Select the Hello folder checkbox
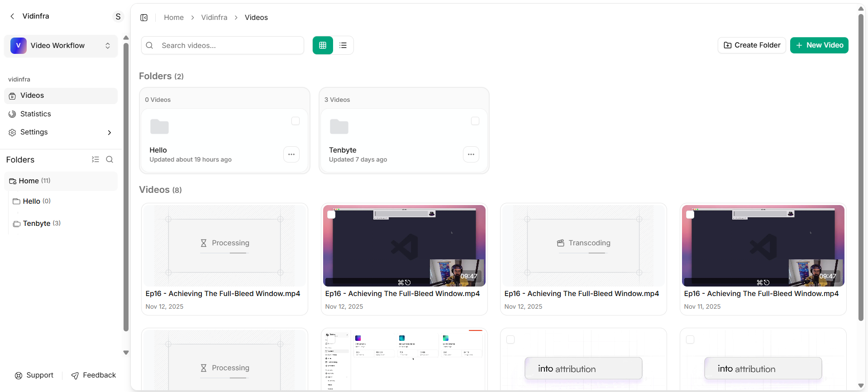 tap(296, 121)
